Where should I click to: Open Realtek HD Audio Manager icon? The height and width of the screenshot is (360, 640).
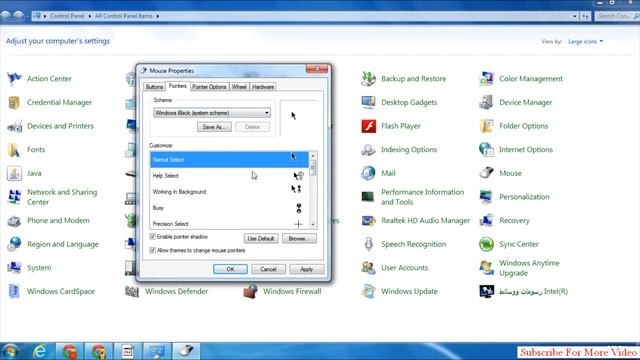click(368, 220)
